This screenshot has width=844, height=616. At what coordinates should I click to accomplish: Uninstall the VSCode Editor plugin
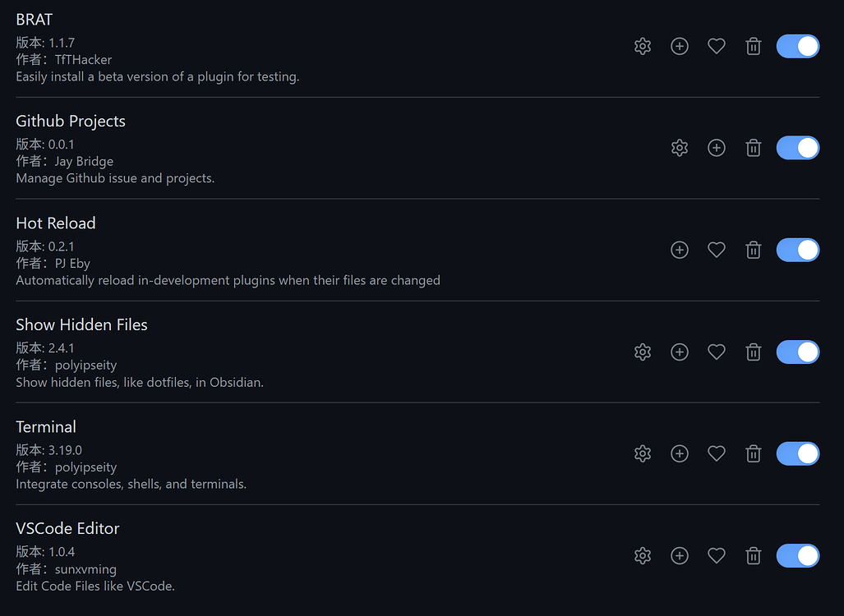(753, 555)
